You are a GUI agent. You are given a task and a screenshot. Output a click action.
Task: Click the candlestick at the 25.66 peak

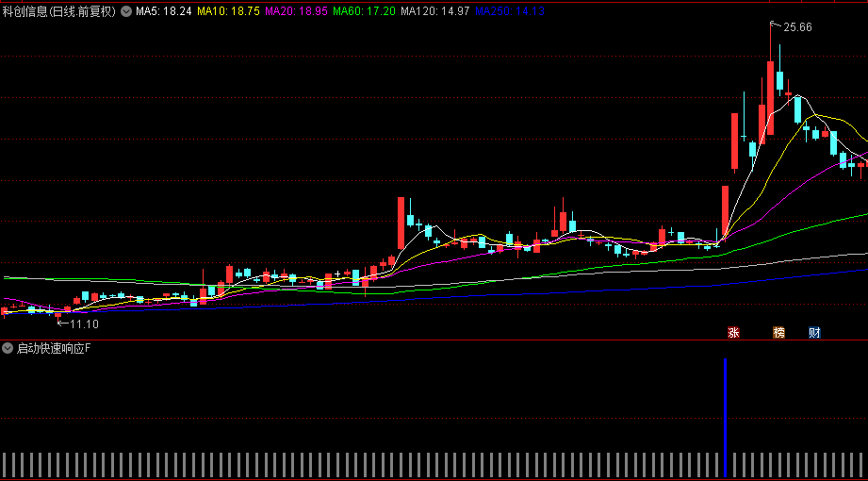pos(770,79)
